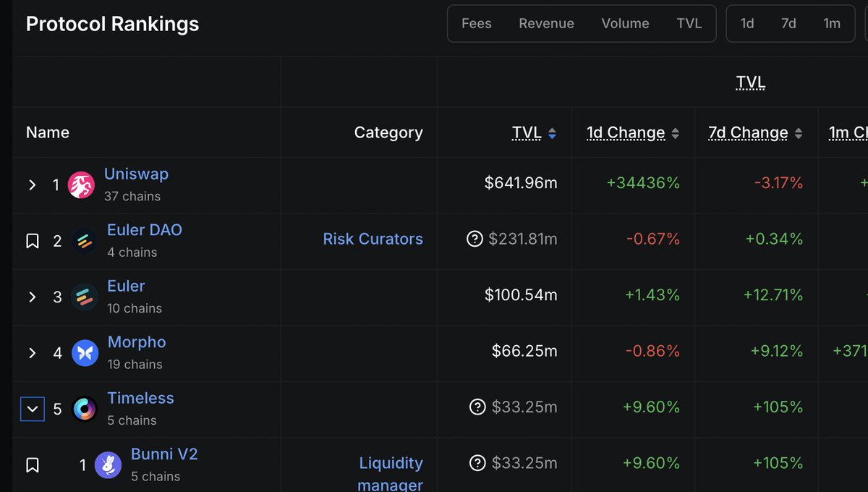
Task: Collapse the Timeless row
Action: point(33,409)
